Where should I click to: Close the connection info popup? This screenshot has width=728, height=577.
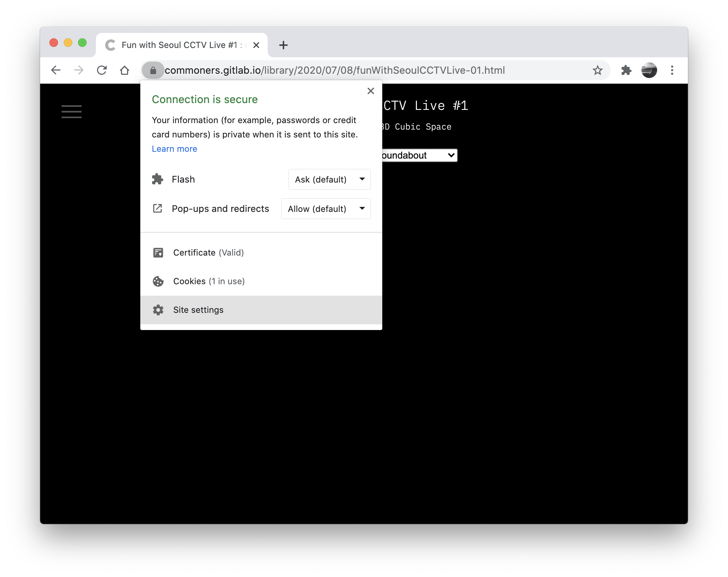371,91
